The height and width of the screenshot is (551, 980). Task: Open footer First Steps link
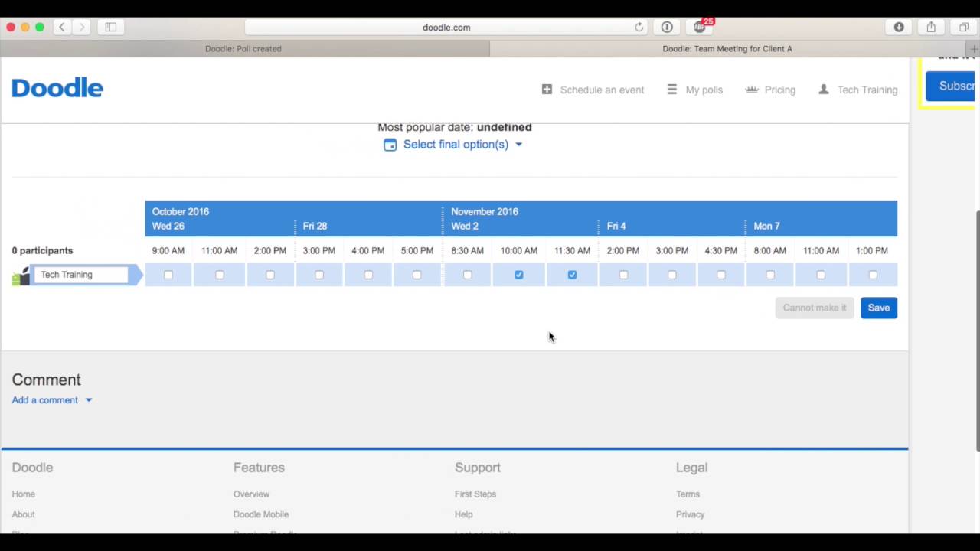475,494
